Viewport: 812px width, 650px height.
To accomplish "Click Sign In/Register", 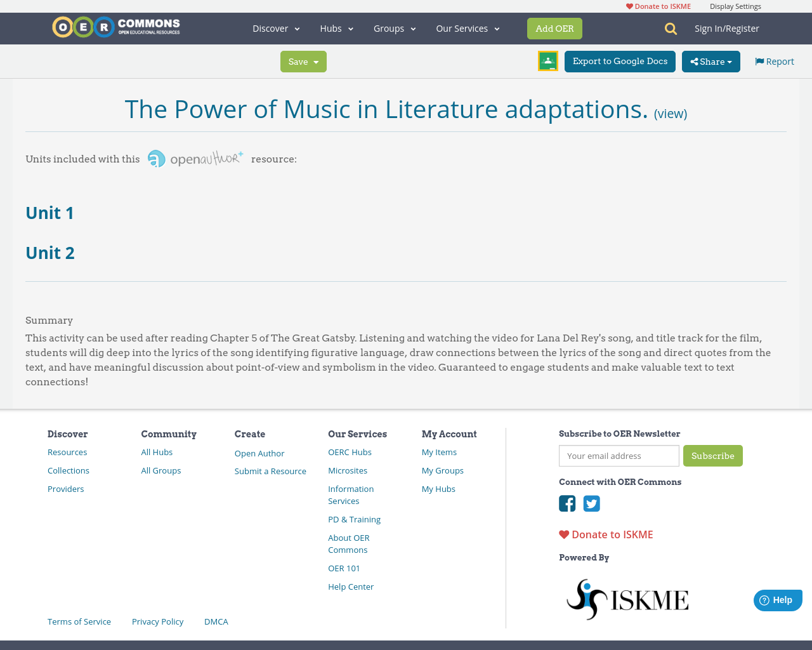I will 727,28.
